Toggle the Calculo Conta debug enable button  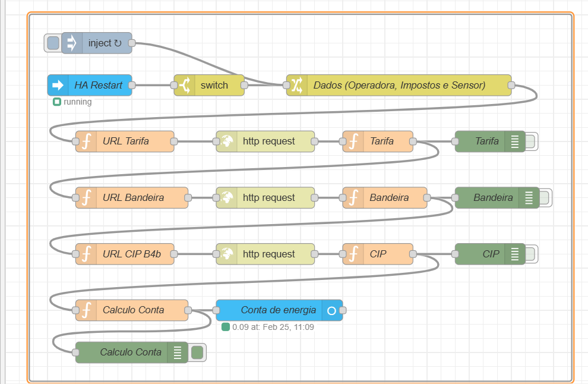[197, 352]
